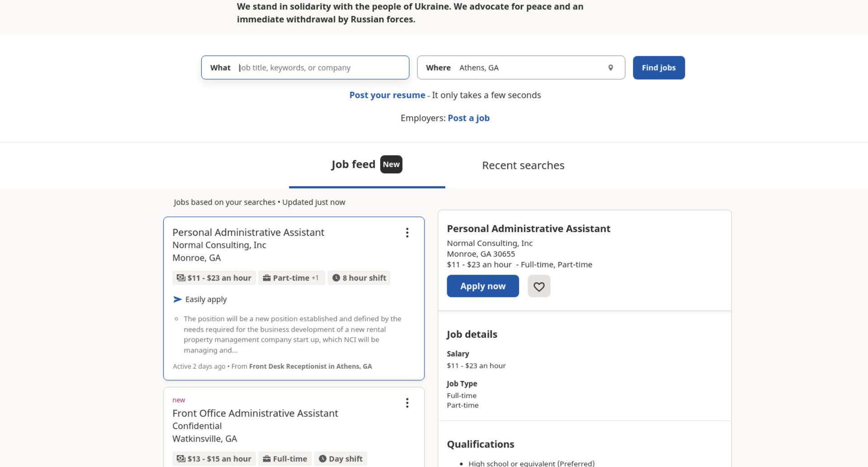This screenshot has height=467, width=868.
Task: Click the clock icon on Day shift tag
Action: pos(322,458)
